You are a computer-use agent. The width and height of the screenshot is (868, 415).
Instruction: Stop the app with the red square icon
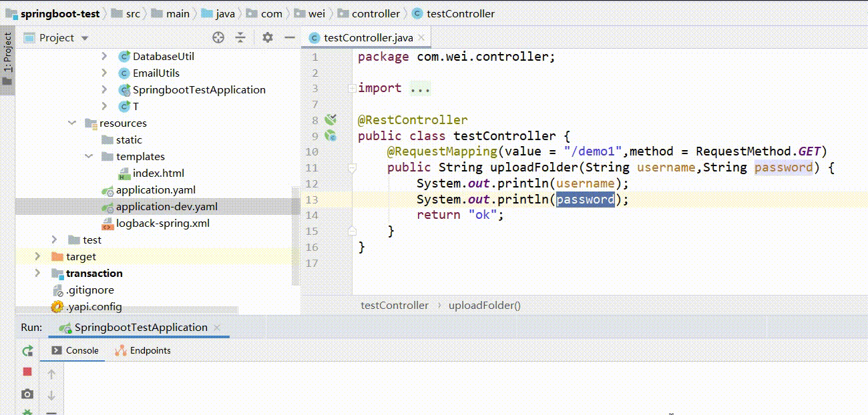[x=27, y=372]
